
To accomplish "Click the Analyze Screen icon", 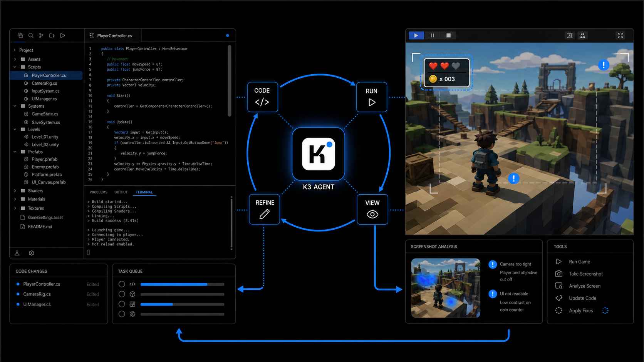I will pos(559,286).
